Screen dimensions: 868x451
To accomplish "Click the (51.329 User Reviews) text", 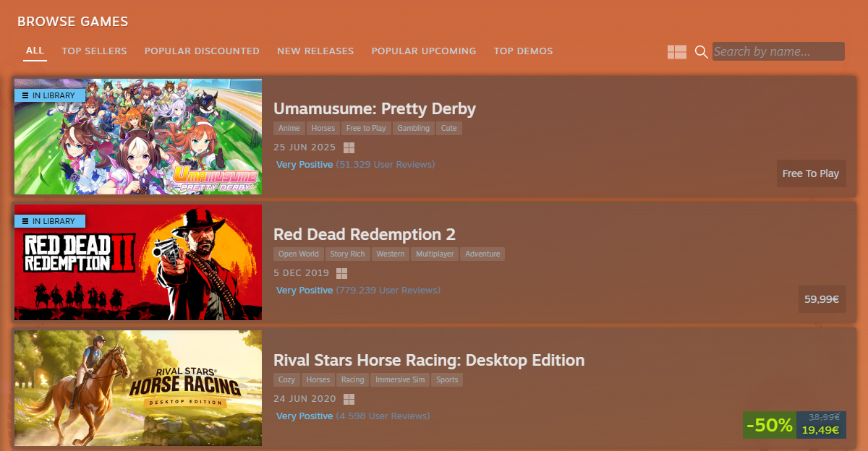I will point(386,165).
